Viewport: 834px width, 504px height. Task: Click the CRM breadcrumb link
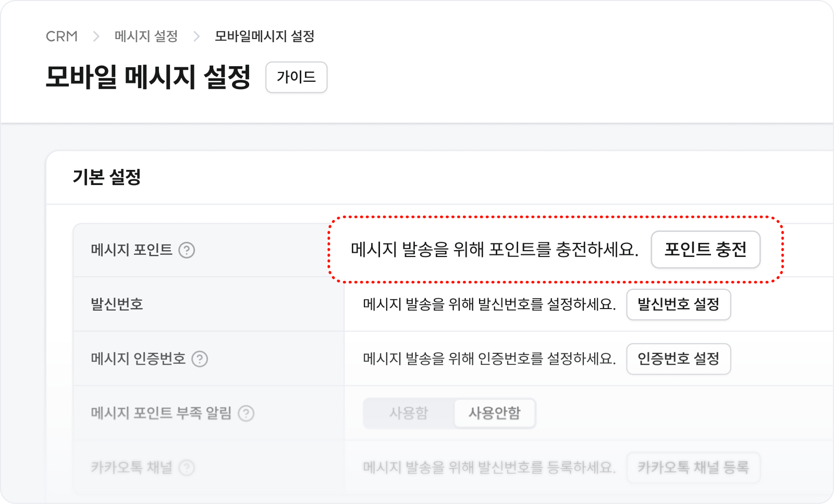click(x=62, y=36)
